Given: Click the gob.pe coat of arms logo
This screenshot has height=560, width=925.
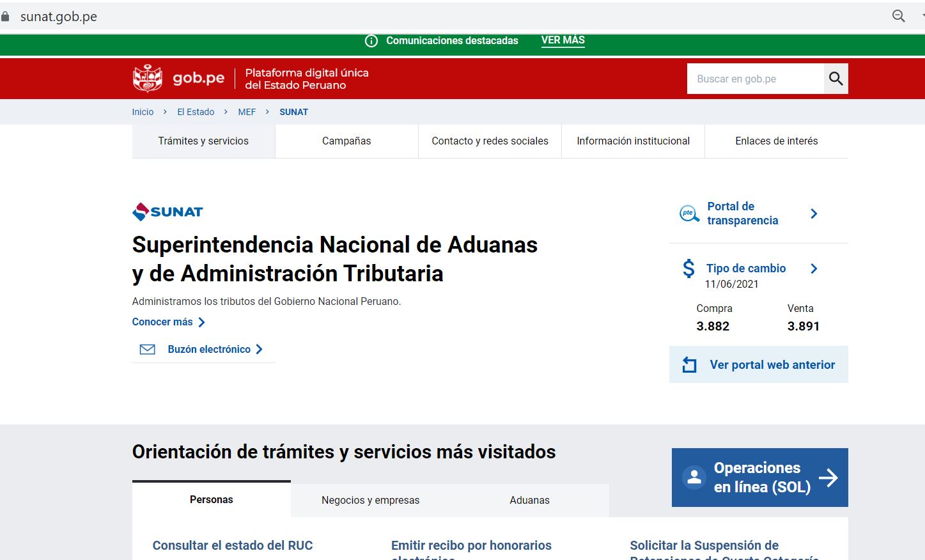Looking at the screenshot, I should (148, 79).
